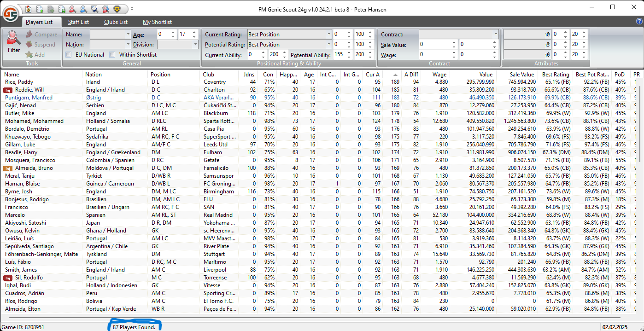
Task: Open the My Shortlist tab
Action: (157, 22)
